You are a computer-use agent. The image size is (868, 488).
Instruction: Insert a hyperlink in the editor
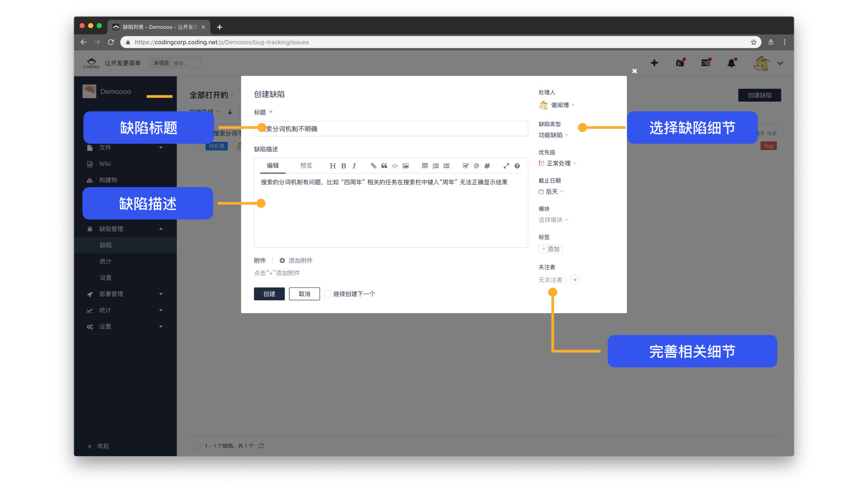(373, 166)
